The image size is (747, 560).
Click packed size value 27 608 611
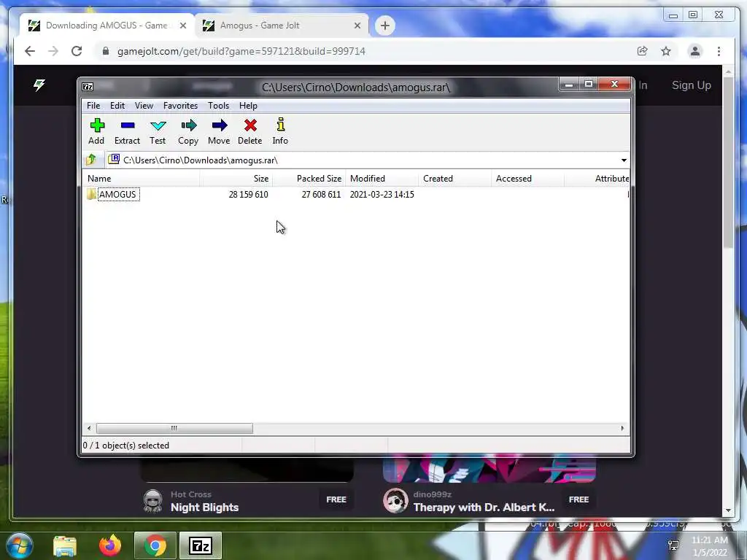[x=321, y=194]
